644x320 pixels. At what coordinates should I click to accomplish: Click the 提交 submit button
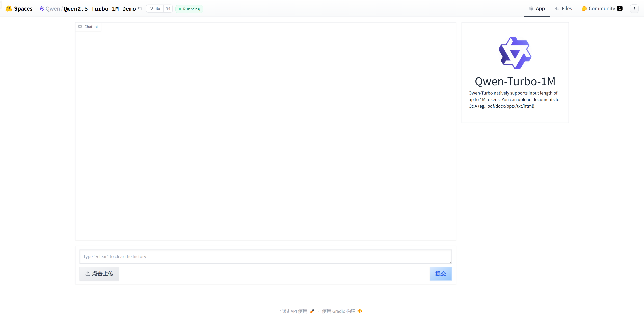click(441, 274)
